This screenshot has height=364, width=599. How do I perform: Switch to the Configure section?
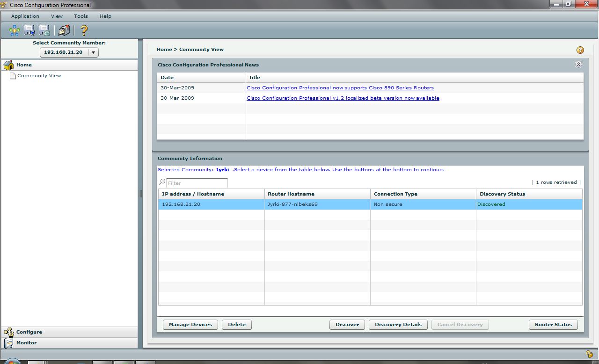(70, 332)
